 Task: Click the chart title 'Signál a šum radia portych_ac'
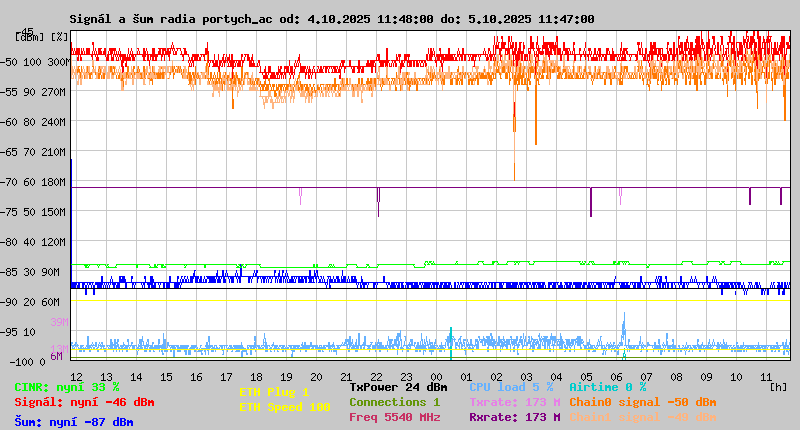(170, 19)
